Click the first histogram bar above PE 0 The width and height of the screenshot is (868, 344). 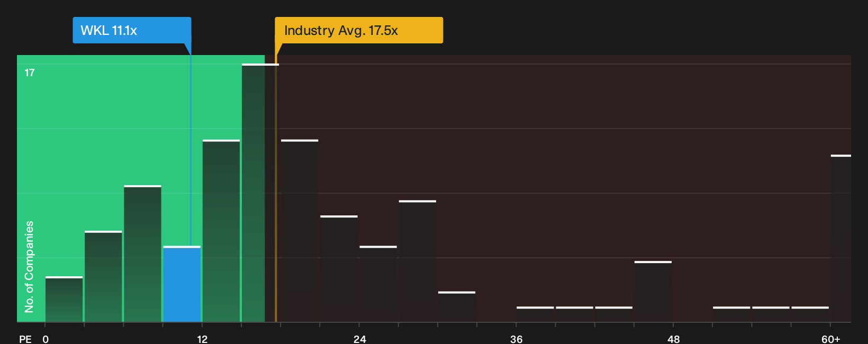(x=64, y=299)
